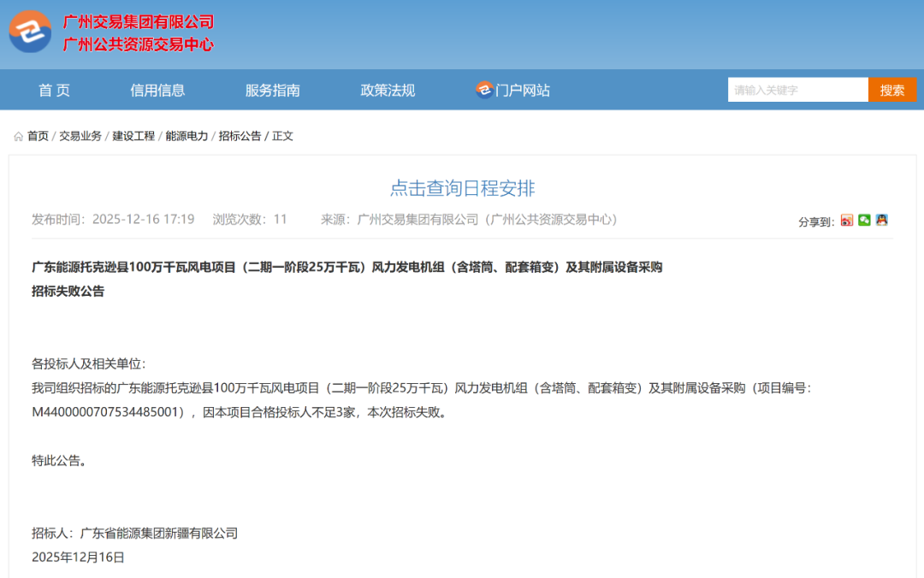Screen dimensions: 924x578
Task: Open 点击查询日程安排 schedule link
Action: tap(462, 189)
